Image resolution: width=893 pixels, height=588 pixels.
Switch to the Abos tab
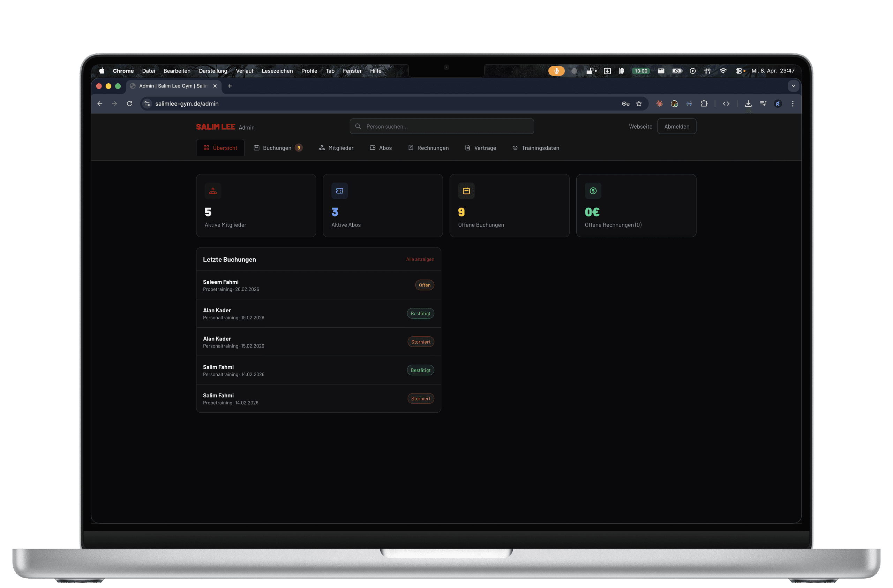(x=381, y=148)
